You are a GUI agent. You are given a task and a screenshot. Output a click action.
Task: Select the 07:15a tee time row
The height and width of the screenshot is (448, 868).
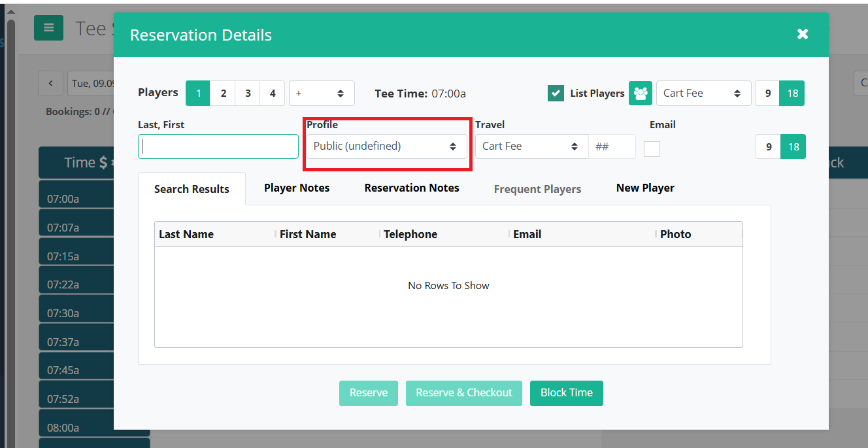tap(76, 252)
